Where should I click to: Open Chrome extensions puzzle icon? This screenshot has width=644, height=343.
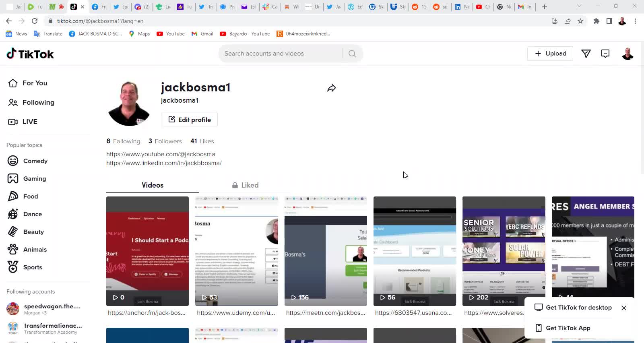click(597, 21)
